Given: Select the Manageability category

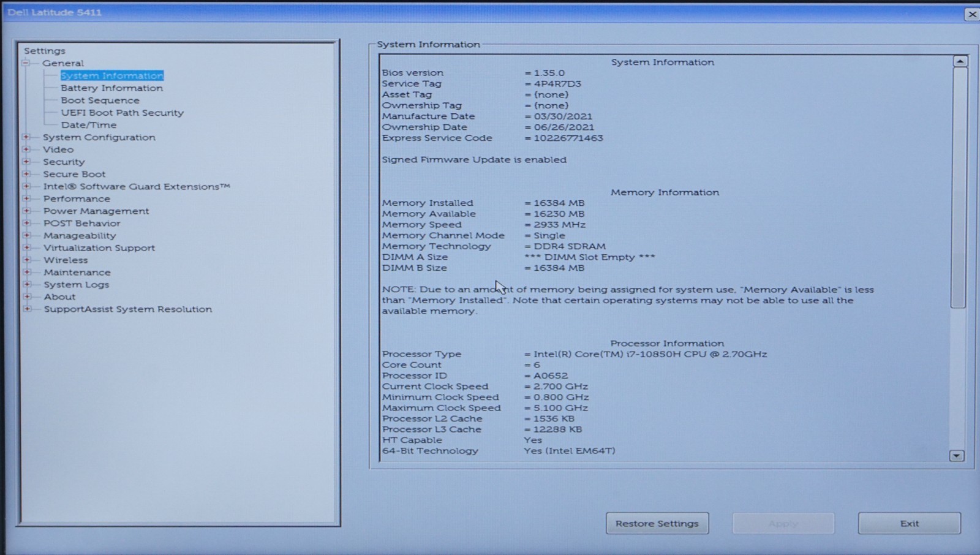Looking at the screenshot, I should [x=80, y=235].
